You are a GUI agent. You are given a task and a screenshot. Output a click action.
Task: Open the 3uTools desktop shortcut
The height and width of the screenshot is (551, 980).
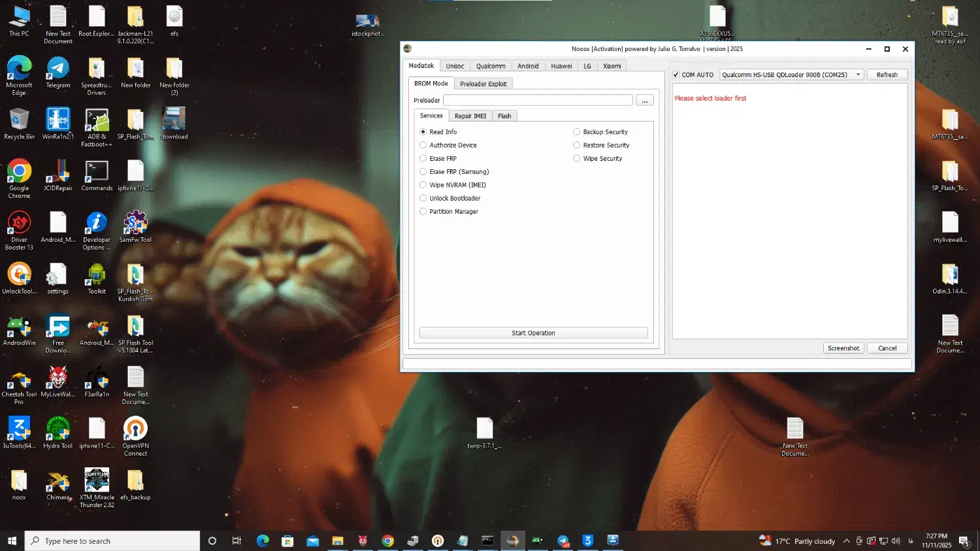(19, 429)
